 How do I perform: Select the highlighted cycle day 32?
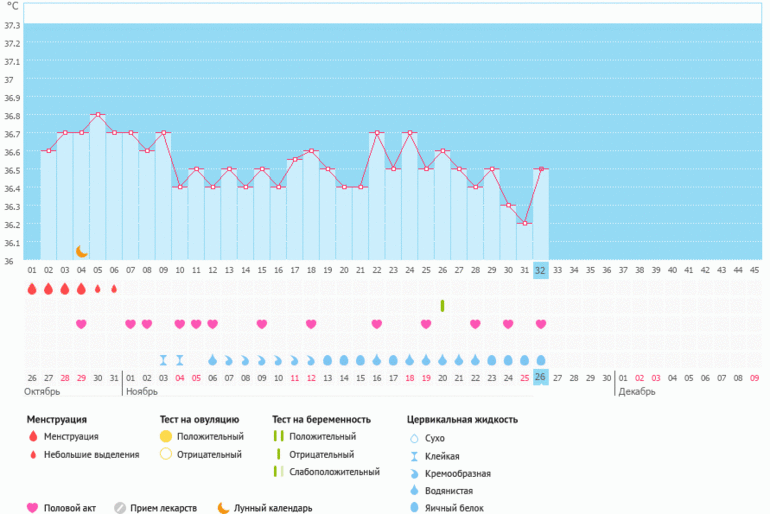click(x=541, y=269)
